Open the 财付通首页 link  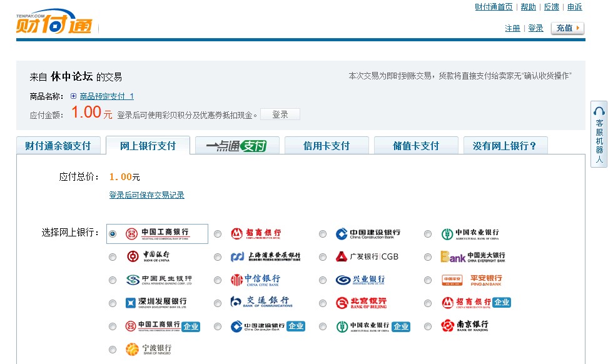click(494, 7)
